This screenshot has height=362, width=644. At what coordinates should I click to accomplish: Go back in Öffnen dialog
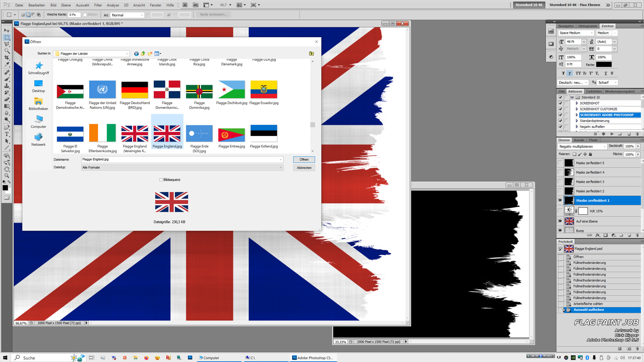136,54
